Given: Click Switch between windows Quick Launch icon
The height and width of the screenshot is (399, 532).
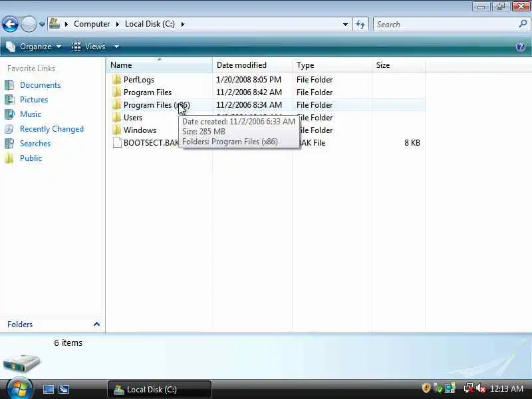Looking at the screenshot, I should point(64,389).
